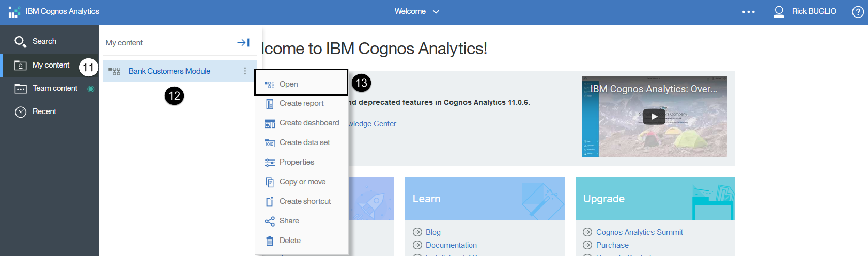Screen dimensions: 868x256
Task: Open the Search panel icon
Action: (x=20, y=41)
